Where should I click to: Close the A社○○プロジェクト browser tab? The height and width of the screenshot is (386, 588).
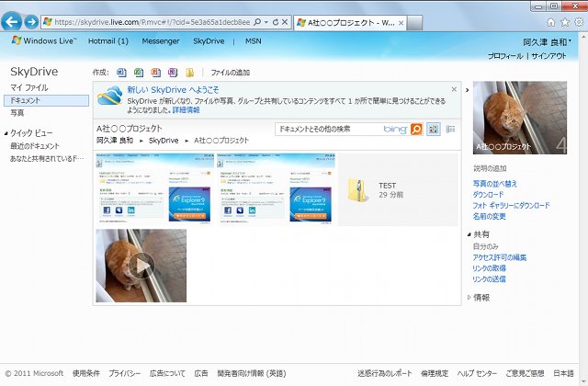[401, 23]
